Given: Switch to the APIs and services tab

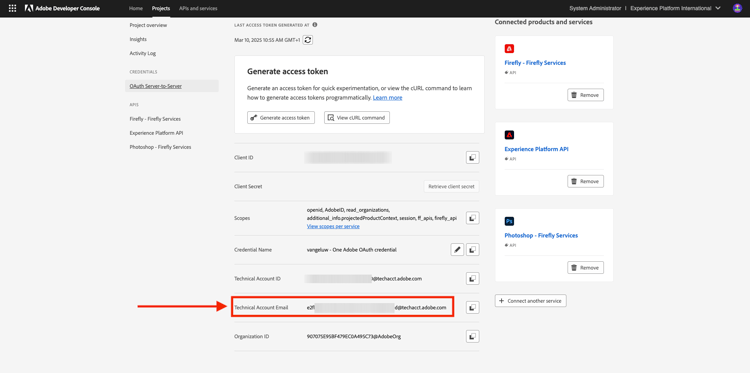Looking at the screenshot, I should 198,8.
